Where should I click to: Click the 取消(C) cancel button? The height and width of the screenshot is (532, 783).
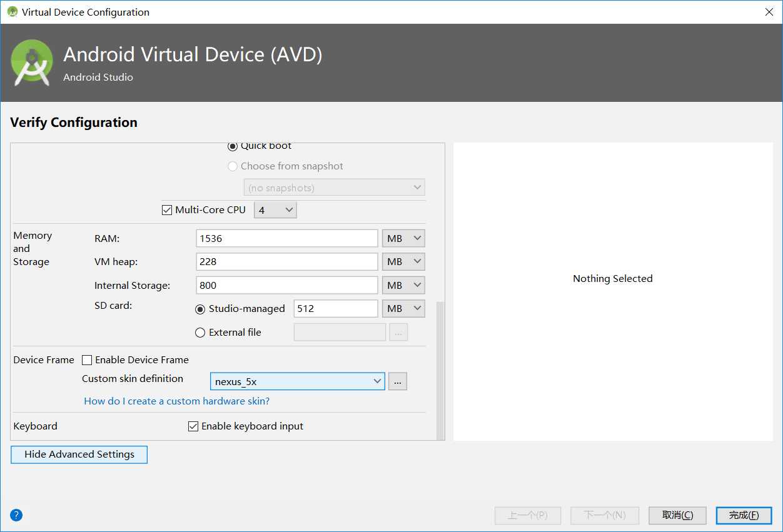pos(677,515)
